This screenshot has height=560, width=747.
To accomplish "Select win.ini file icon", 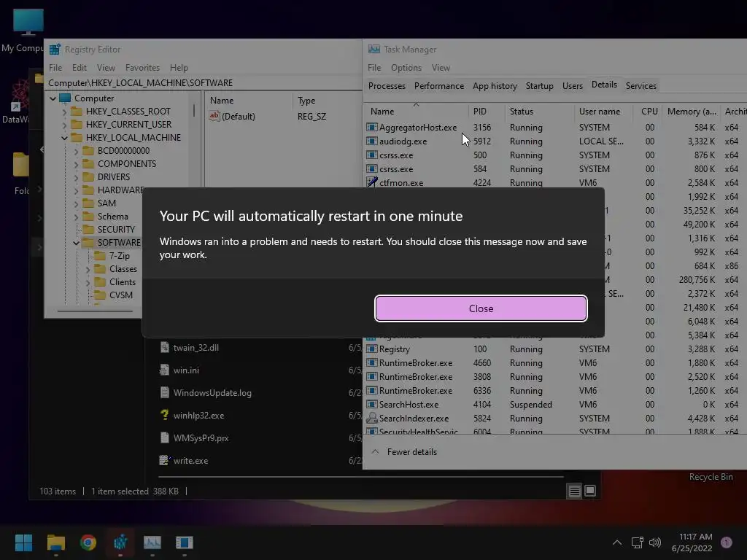I will (164, 370).
